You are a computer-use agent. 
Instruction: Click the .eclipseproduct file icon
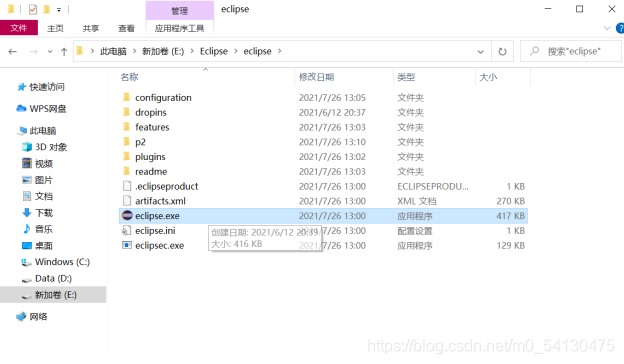click(127, 186)
